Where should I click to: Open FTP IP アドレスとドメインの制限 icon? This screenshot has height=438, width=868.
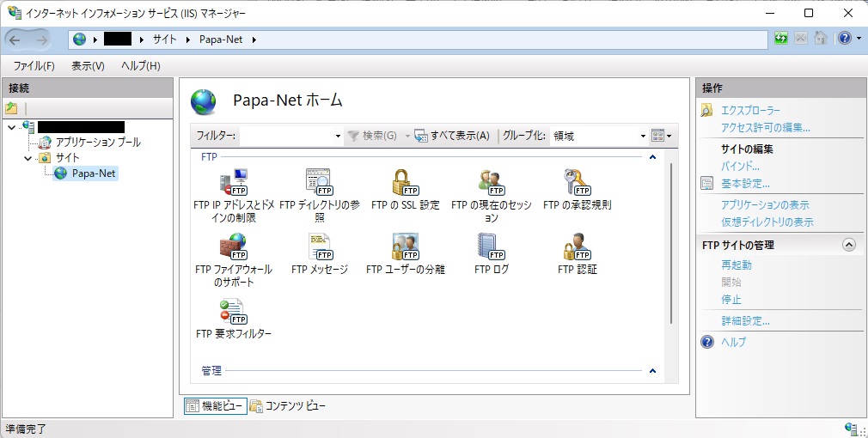234,182
